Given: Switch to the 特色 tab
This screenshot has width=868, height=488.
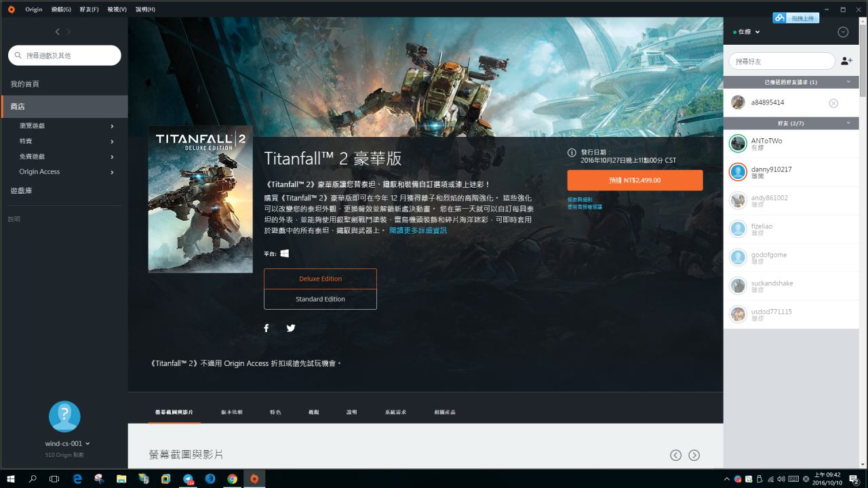Looking at the screenshot, I should pos(275,412).
